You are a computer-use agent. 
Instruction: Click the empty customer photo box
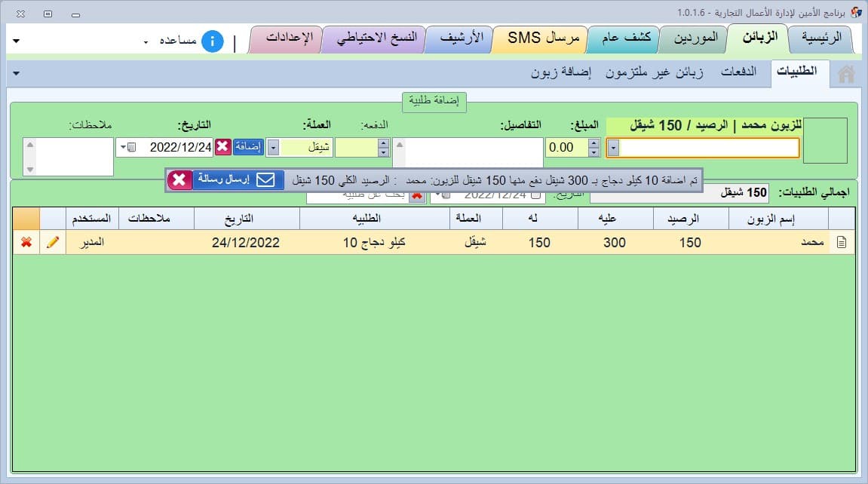(x=825, y=140)
